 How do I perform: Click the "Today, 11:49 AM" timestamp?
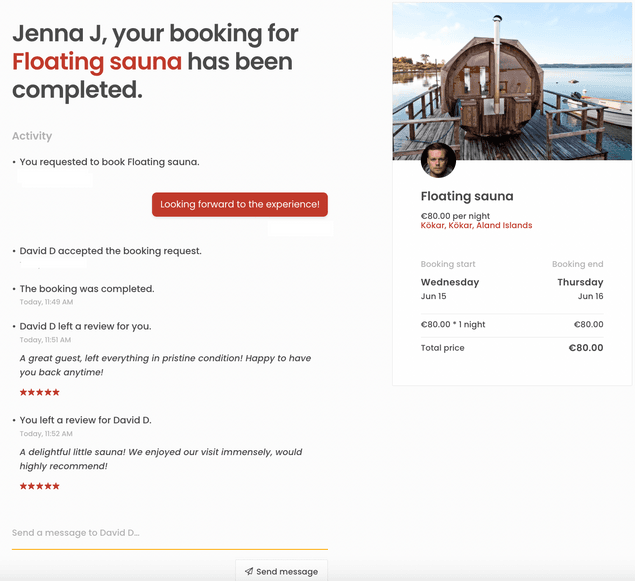click(46, 302)
